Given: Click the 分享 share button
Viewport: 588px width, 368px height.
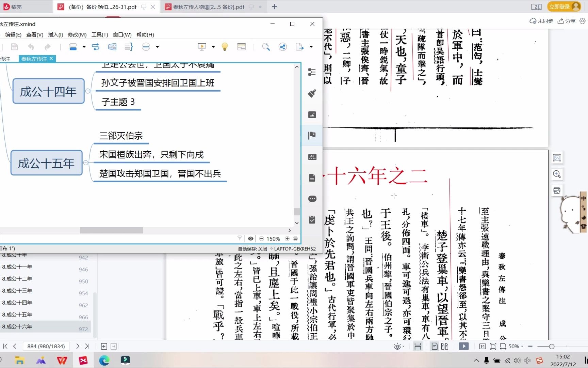Looking at the screenshot, I should (567, 21).
